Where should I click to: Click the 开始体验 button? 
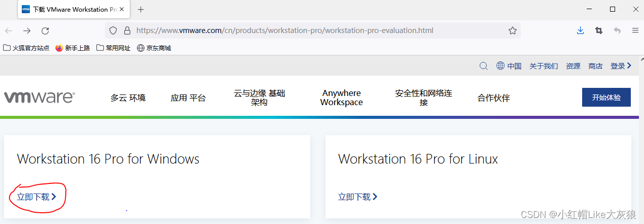click(x=606, y=98)
